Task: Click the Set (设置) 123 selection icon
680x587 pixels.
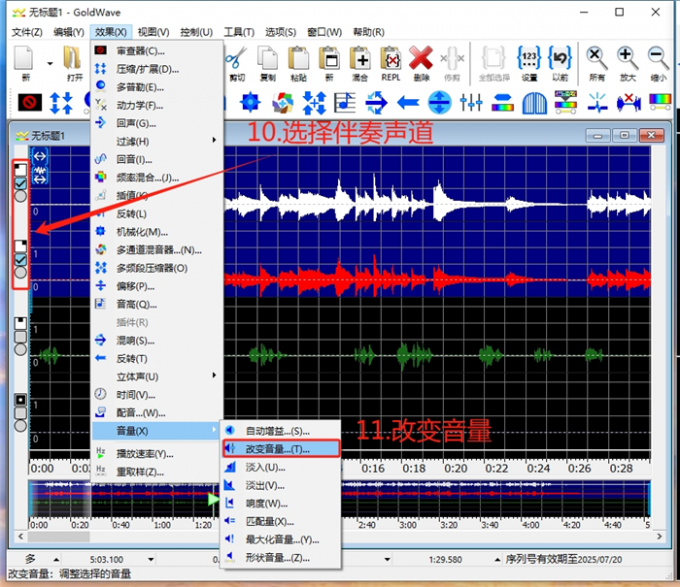Action: coord(529,58)
